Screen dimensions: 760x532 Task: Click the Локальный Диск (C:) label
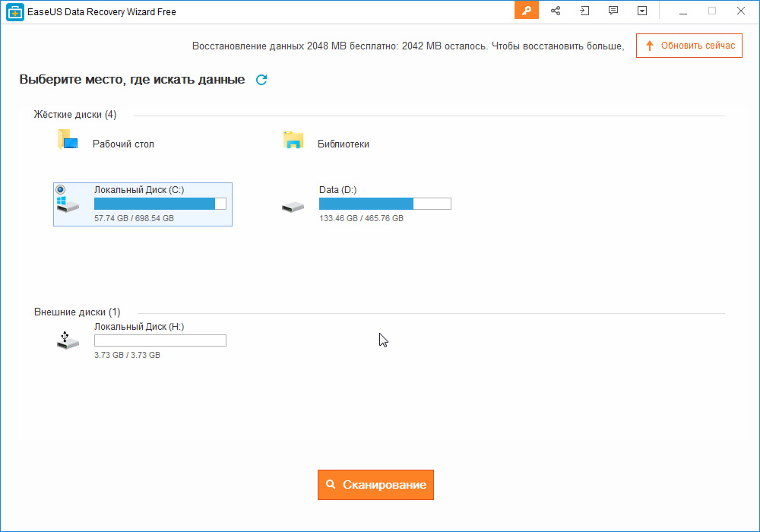click(x=139, y=190)
